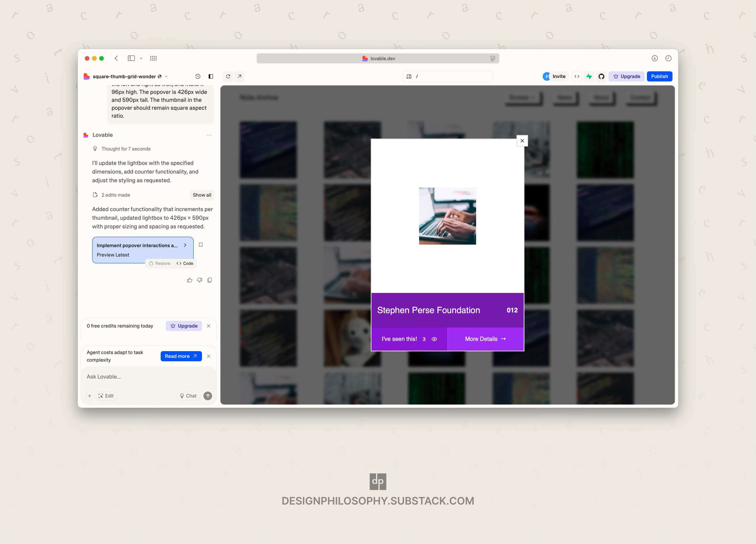This screenshot has height=544, width=756.
Task: Bookmark the implementation checkpoint
Action: 201,245
